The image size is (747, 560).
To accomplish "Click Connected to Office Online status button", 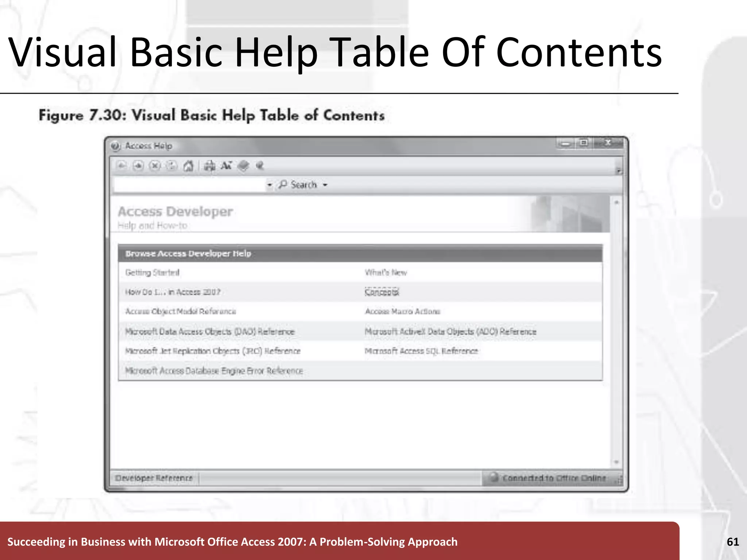I will click(x=549, y=478).
